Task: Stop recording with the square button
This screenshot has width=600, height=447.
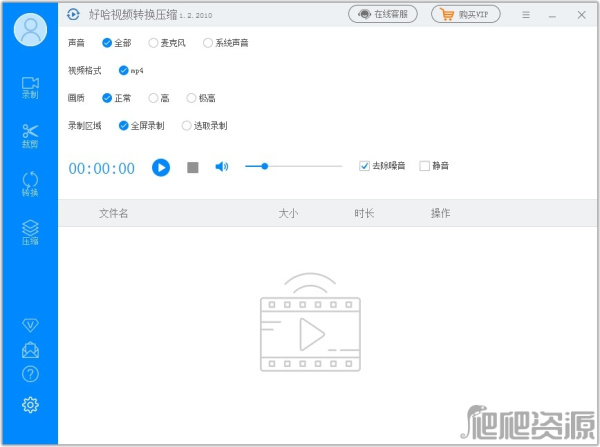Action: [x=193, y=168]
